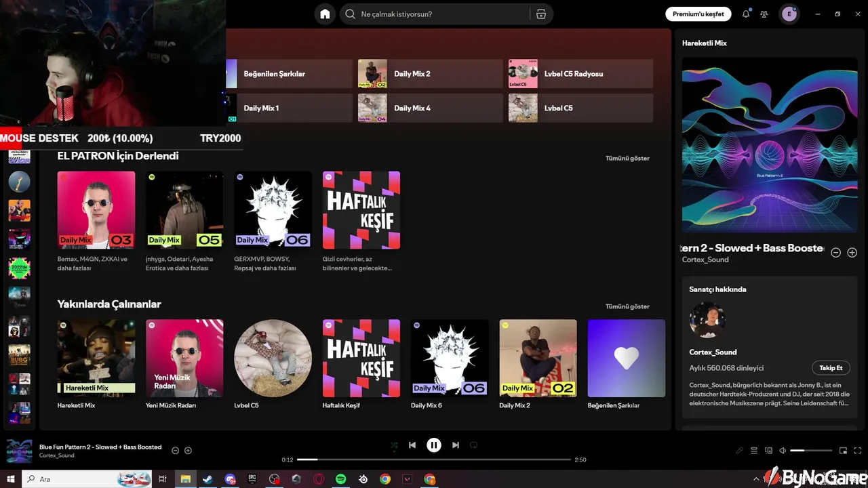Viewport: 868px width, 488px height.
Task: Click 'Tümünü göster' for Yakınlarda Çalınanlar
Action: point(627,306)
